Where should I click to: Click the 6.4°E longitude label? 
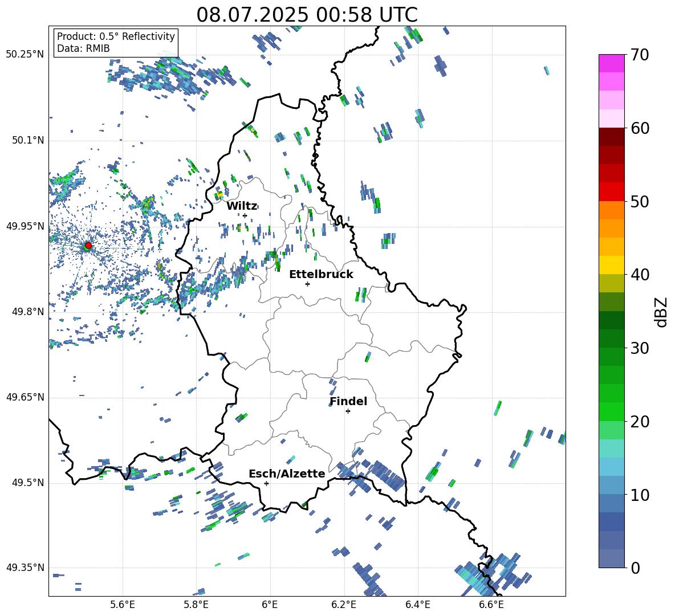point(417,605)
